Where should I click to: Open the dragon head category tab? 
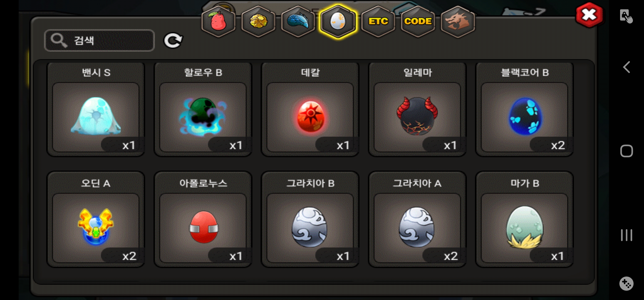[458, 22]
